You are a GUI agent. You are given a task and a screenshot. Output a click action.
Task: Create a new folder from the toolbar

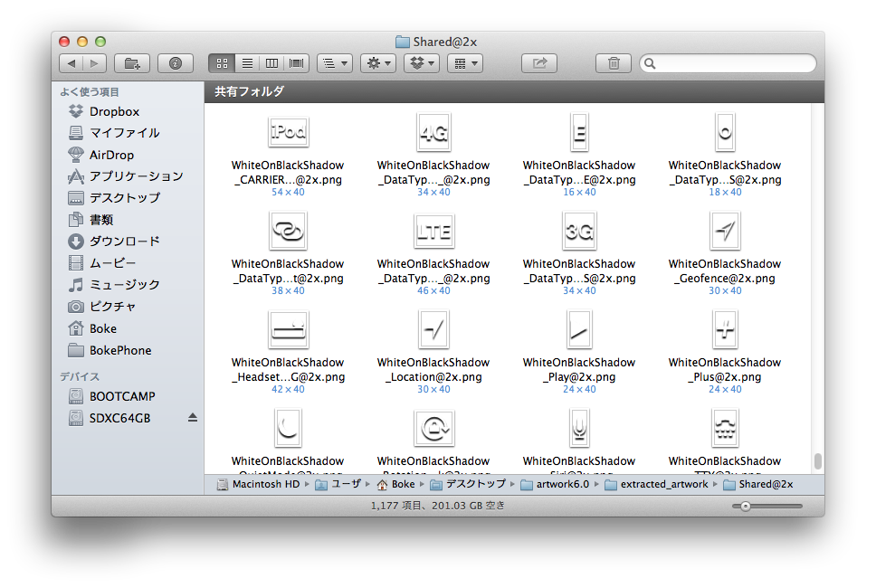[x=132, y=63]
